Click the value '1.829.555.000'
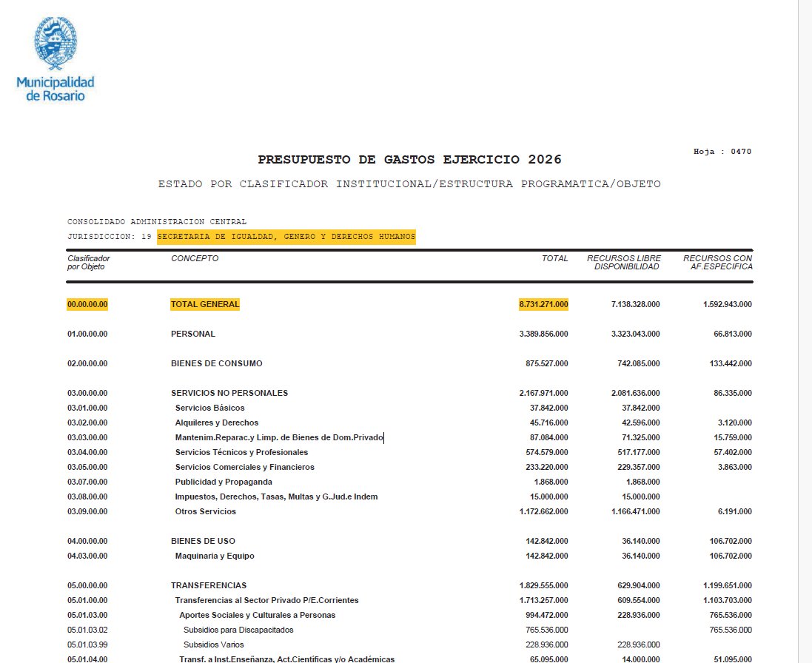Image resolution: width=812 pixels, height=663 pixels. 544,585
